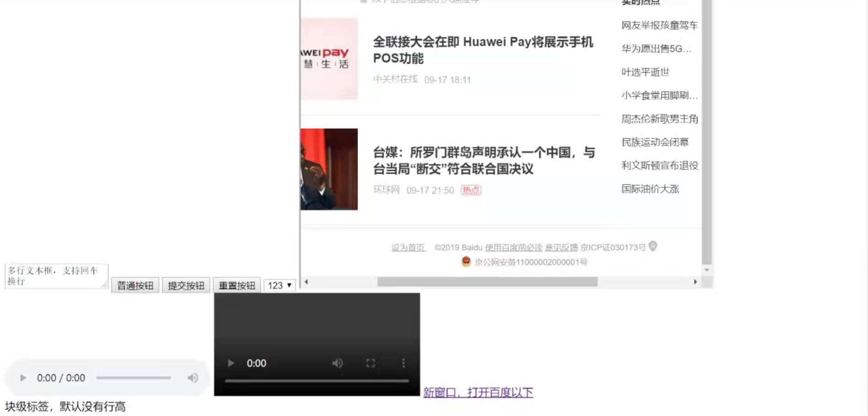This screenshot has width=868, height=416.
Task: Click the 环球网 source label
Action: click(386, 190)
